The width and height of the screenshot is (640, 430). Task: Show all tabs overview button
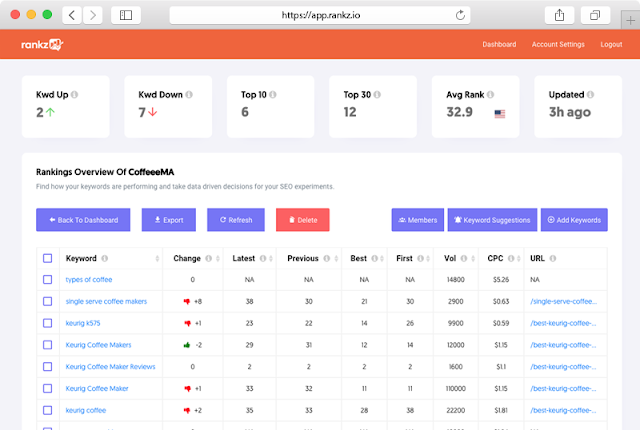[x=595, y=16]
